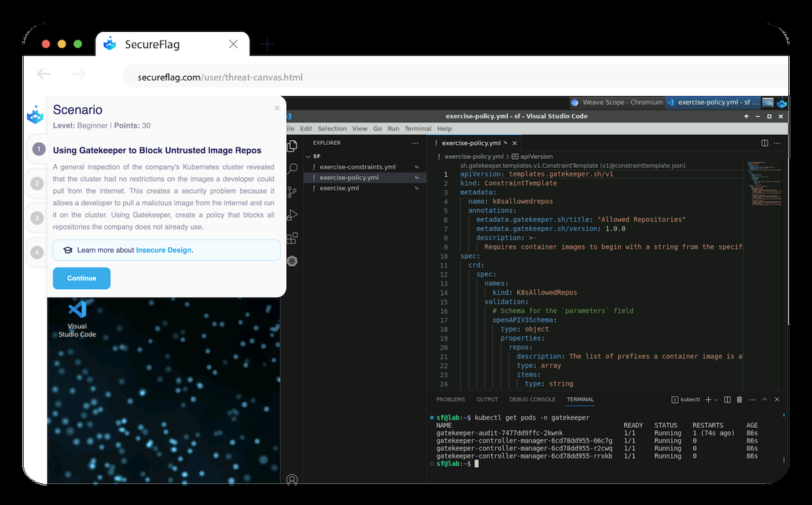Select step 3 in the scenario stepper
Image resolution: width=812 pixels, height=505 pixels.
tap(39, 217)
